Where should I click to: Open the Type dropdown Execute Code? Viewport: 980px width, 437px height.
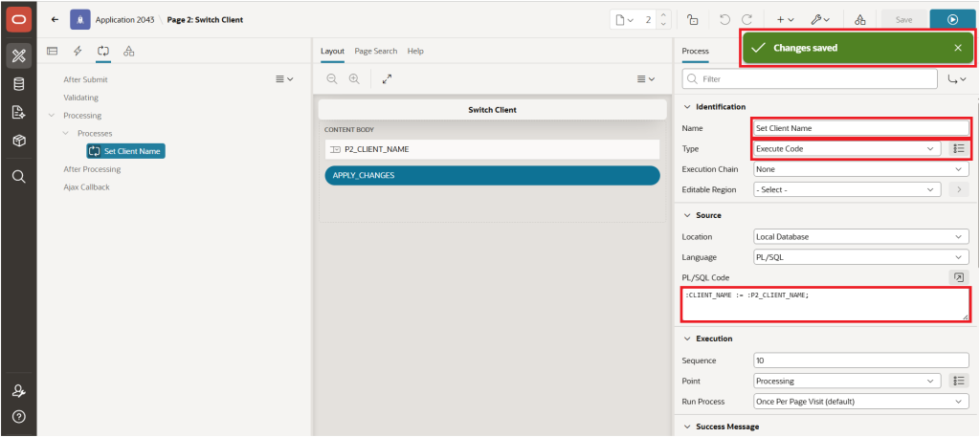[847, 148]
